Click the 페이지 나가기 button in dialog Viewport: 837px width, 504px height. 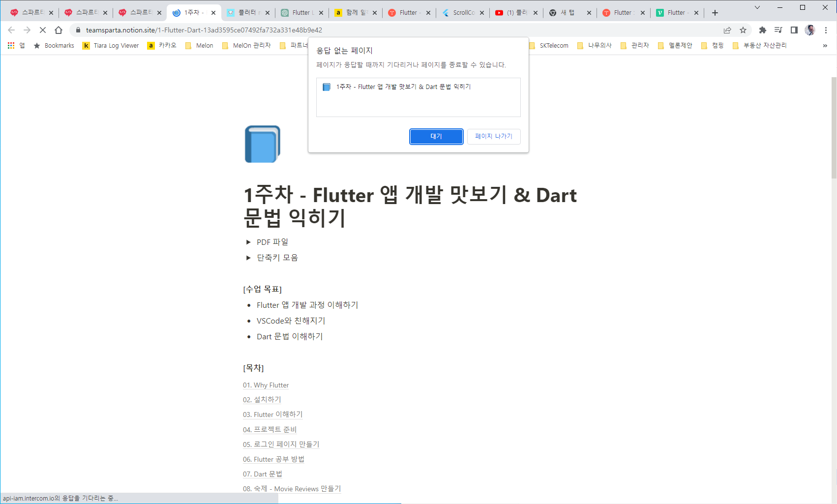493,136
